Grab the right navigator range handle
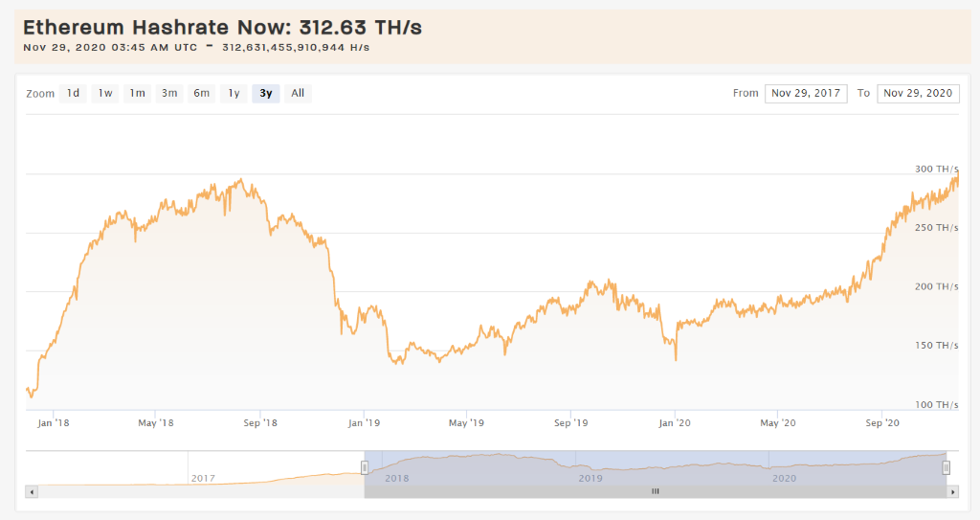This screenshot has height=520, width=980. [947, 467]
